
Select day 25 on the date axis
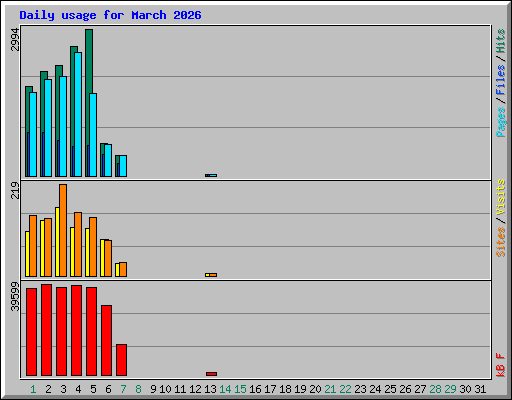(x=390, y=389)
